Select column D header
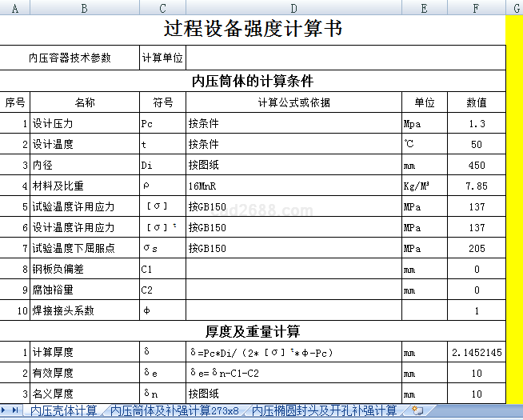The image size is (523, 420). pos(293,7)
